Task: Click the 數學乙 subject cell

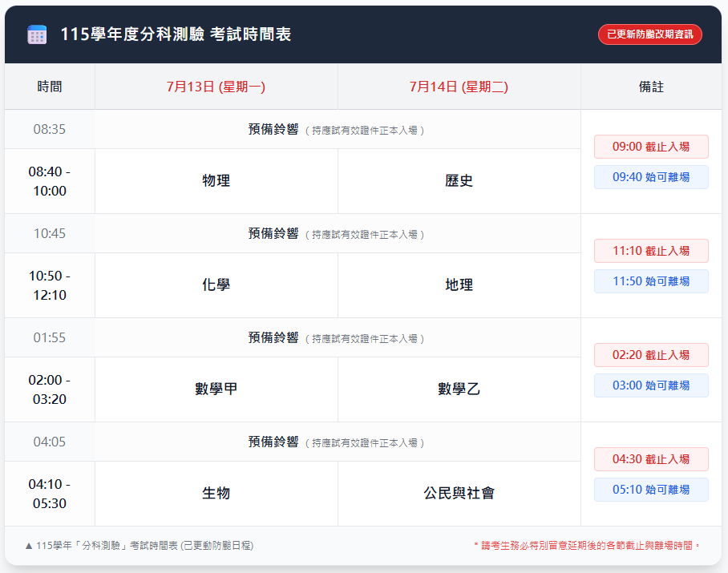Action: (459, 389)
